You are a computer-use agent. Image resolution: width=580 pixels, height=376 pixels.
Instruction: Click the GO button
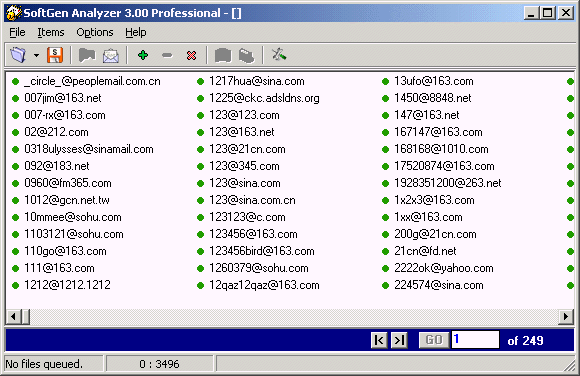[434, 340]
